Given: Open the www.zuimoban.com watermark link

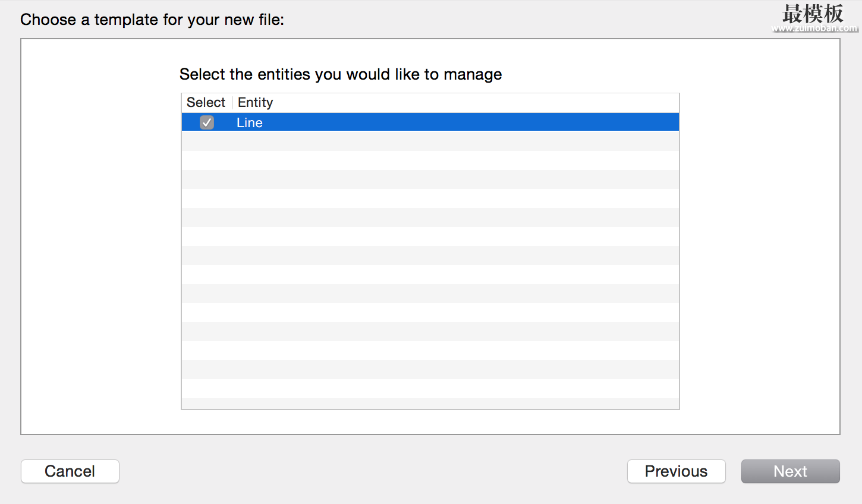Looking at the screenshot, I should (814, 28).
